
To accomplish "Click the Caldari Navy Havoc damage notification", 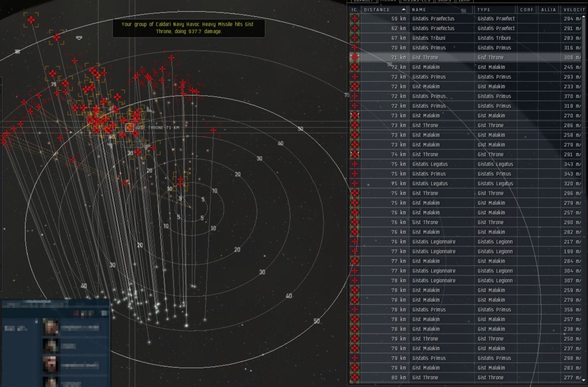I will 189,28.
